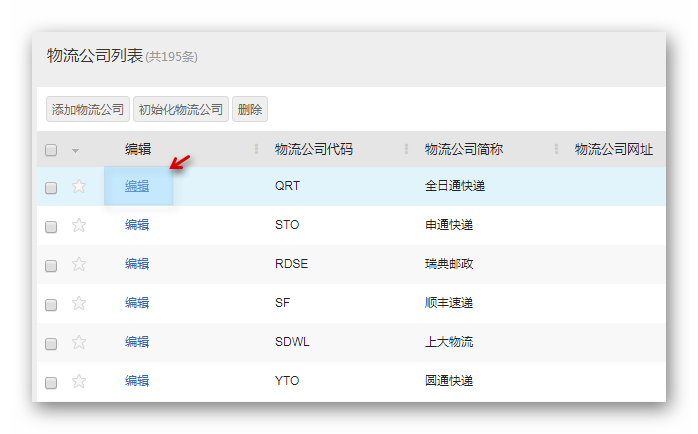Open 编辑 link for RDSE row
This screenshot has width=698, height=434.
coord(137,264)
